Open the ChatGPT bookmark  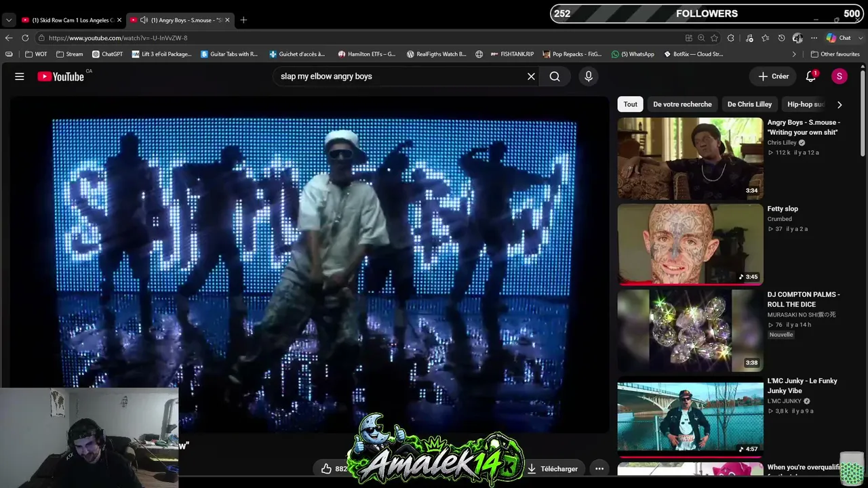point(107,54)
